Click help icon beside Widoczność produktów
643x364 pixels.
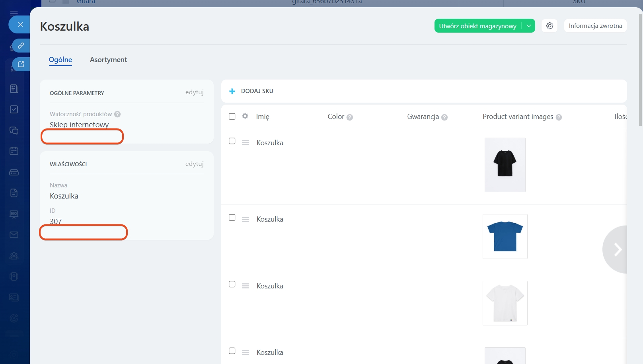(117, 114)
